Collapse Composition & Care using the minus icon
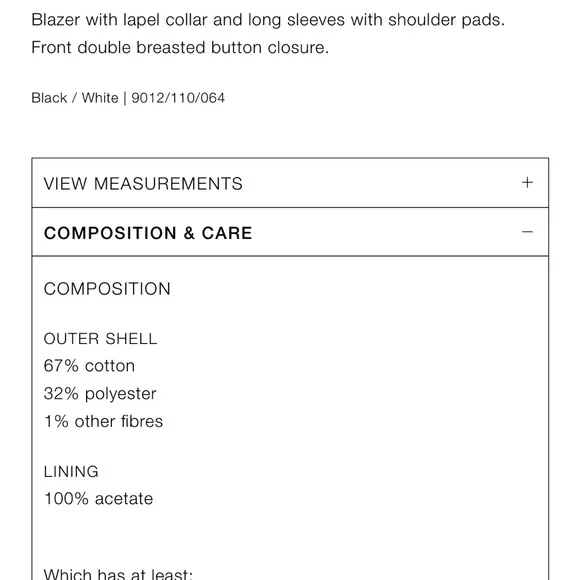 (527, 232)
